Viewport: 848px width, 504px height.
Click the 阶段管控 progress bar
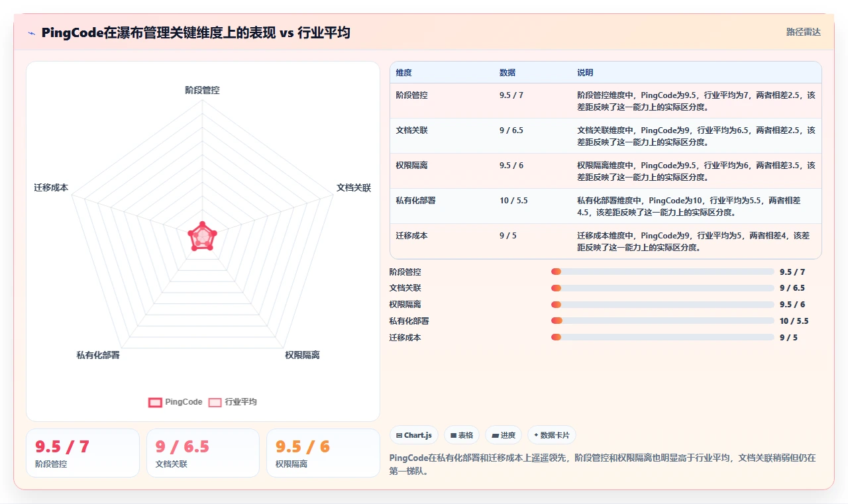(662, 272)
